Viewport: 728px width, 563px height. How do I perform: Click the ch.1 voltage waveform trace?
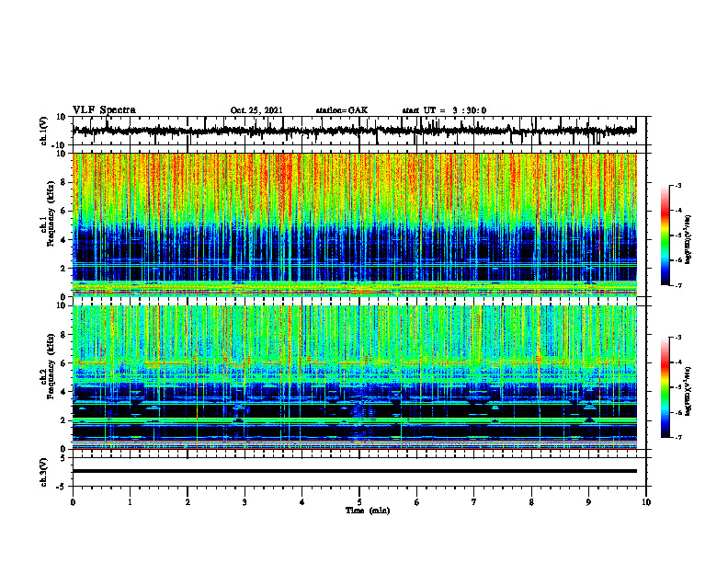pyautogui.click(x=354, y=131)
